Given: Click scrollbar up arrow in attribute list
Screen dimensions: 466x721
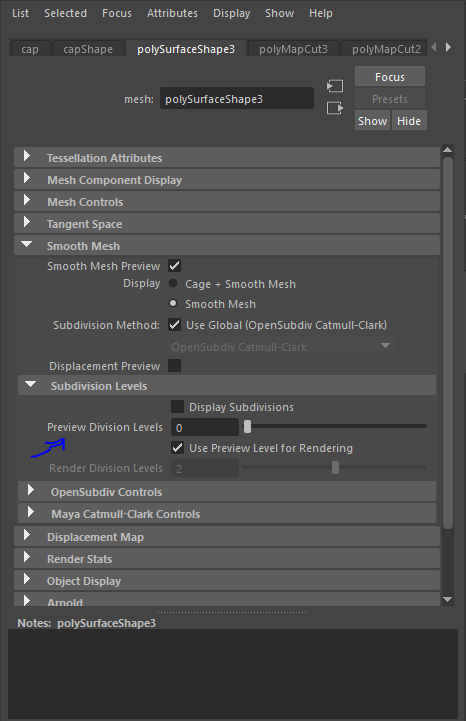Looking at the screenshot, I should point(448,150).
